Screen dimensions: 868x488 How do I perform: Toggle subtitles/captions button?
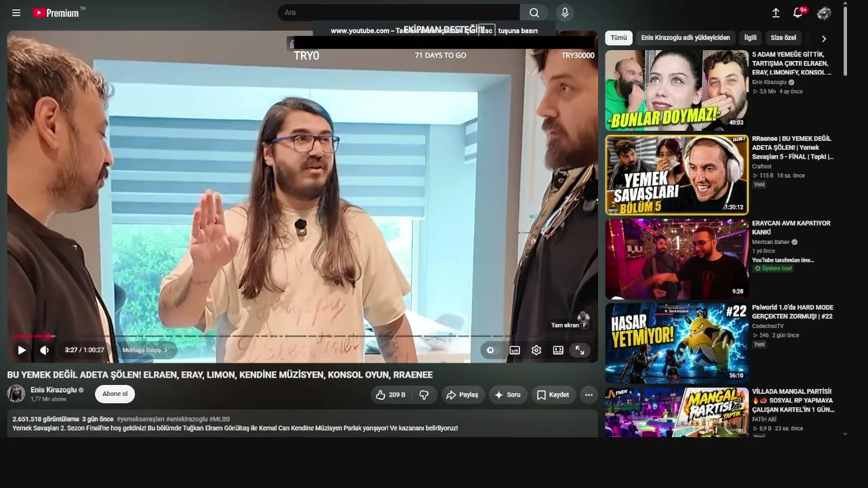pos(515,350)
